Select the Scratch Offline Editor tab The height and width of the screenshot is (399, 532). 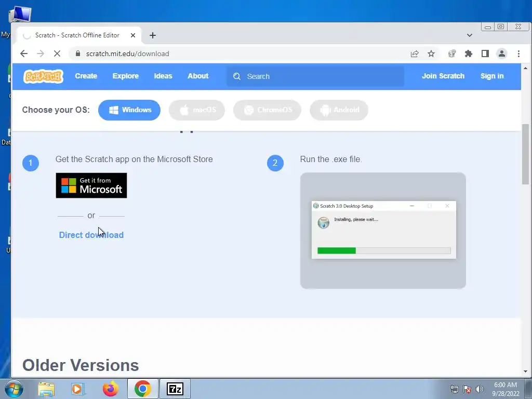(79, 35)
